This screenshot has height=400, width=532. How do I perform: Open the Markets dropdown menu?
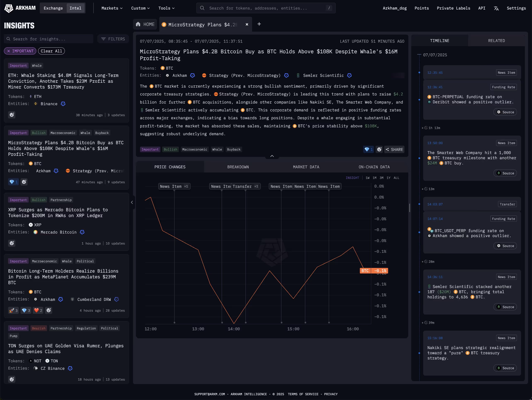[112, 8]
